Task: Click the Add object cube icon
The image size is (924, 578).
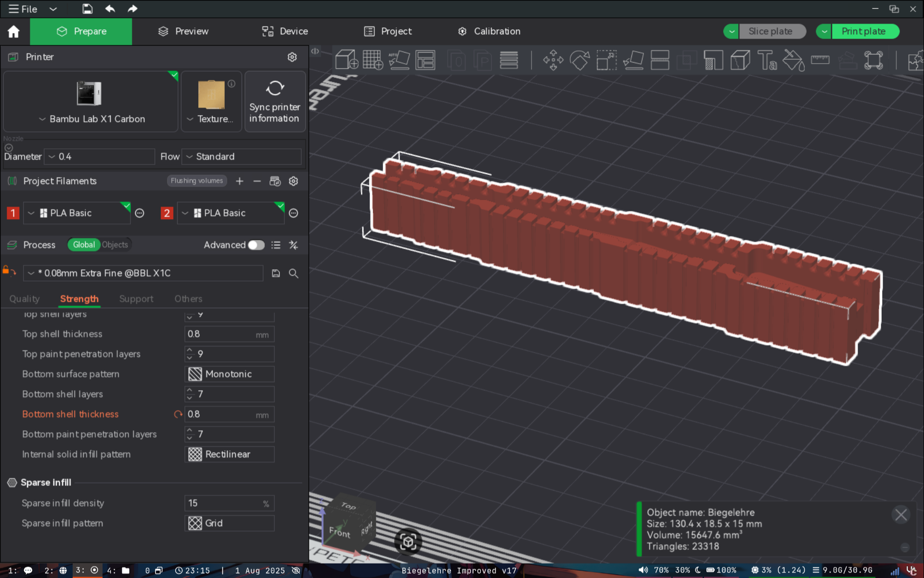Action: (346, 60)
